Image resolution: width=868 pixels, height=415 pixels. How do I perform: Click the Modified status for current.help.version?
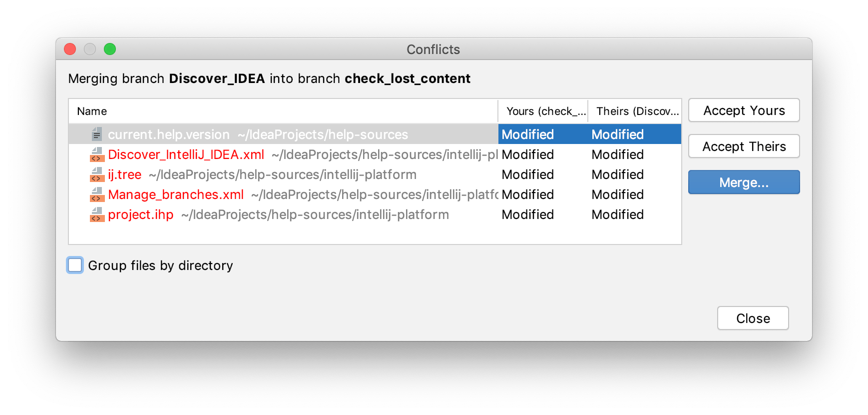[x=528, y=134]
